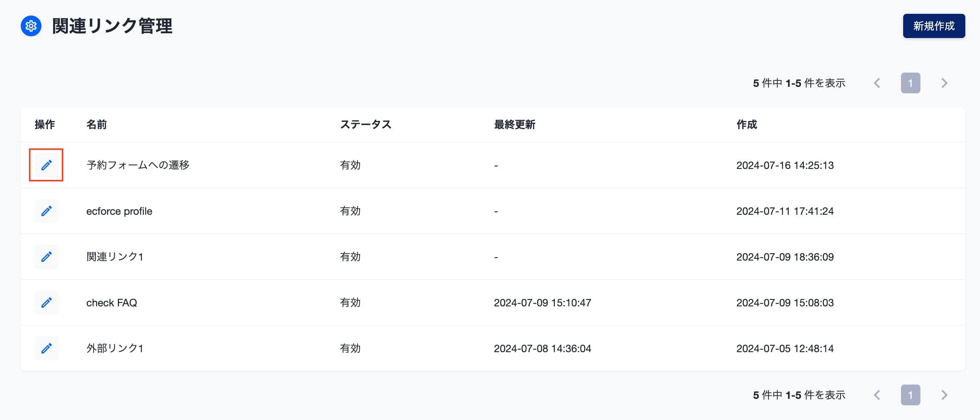The width and height of the screenshot is (980, 420).
Task: Click the created date 2024-07-16 14:25:13
Action: tap(785, 165)
